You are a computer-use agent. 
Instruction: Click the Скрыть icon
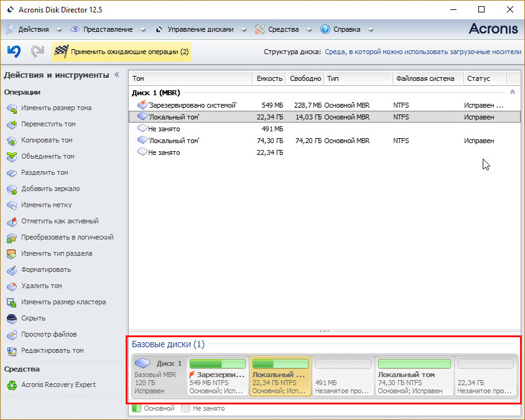coord(12,319)
